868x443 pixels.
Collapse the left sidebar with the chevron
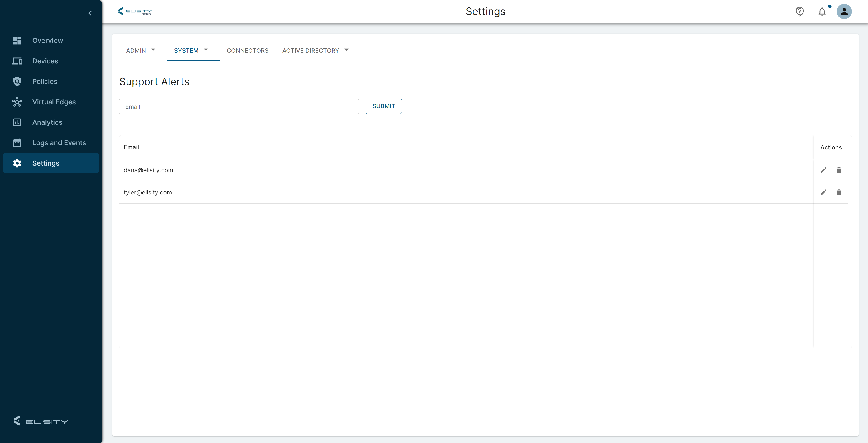(90, 13)
